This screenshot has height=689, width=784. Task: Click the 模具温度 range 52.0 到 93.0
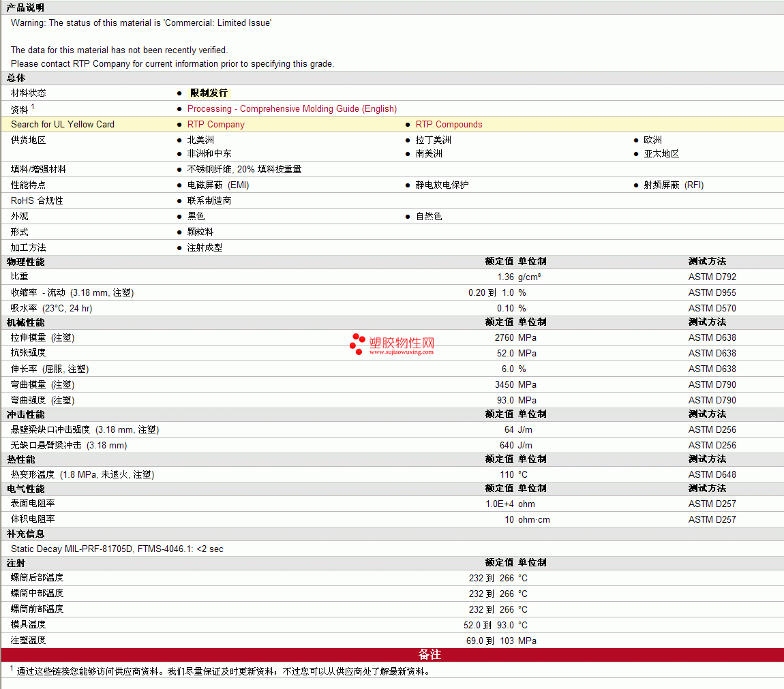click(489, 625)
